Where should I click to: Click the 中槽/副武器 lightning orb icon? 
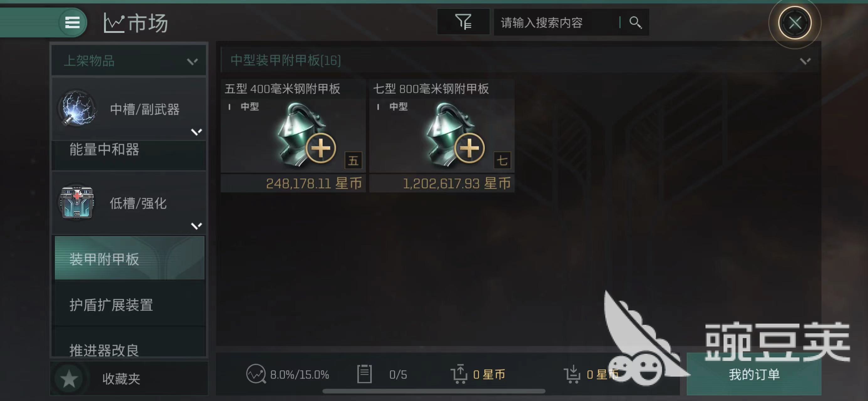point(77,108)
